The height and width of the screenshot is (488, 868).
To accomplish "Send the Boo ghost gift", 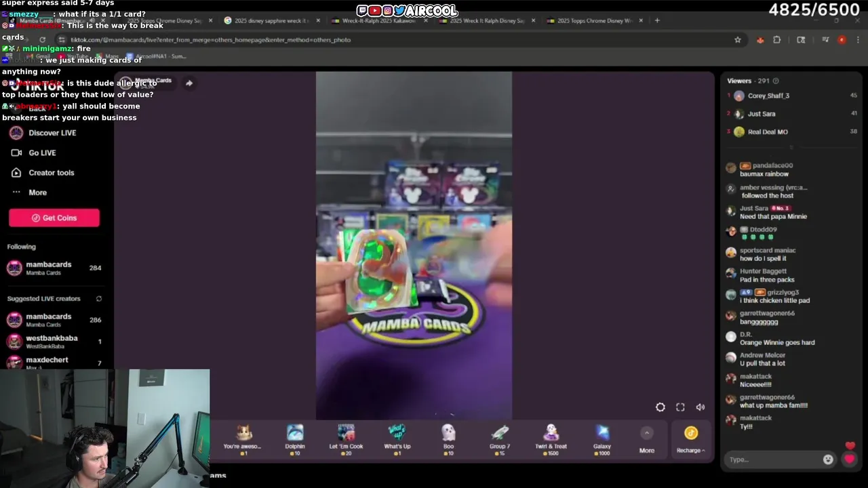I will coord(448,439).
